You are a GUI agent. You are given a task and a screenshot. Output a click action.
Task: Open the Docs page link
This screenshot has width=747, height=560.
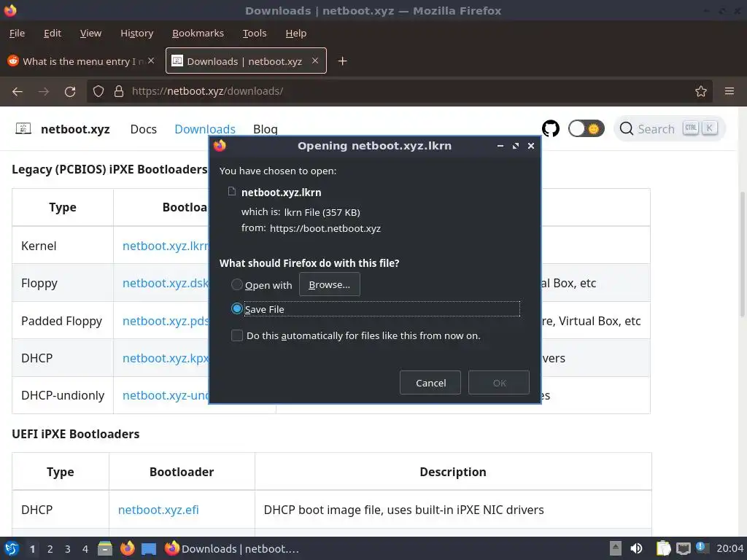144,129
